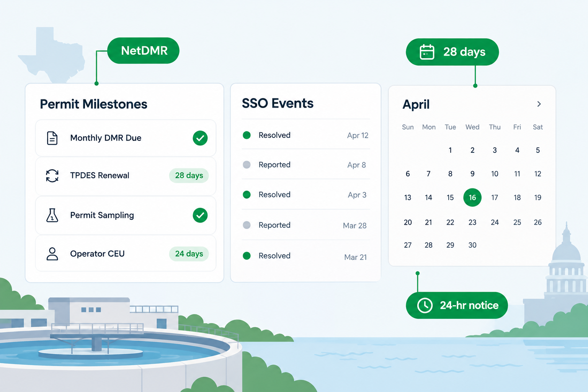Click the gray status dot for Reported Mar 28
The height and width of the screenshot is (392, 588).
pyautogui.click(x=247, y=225)
